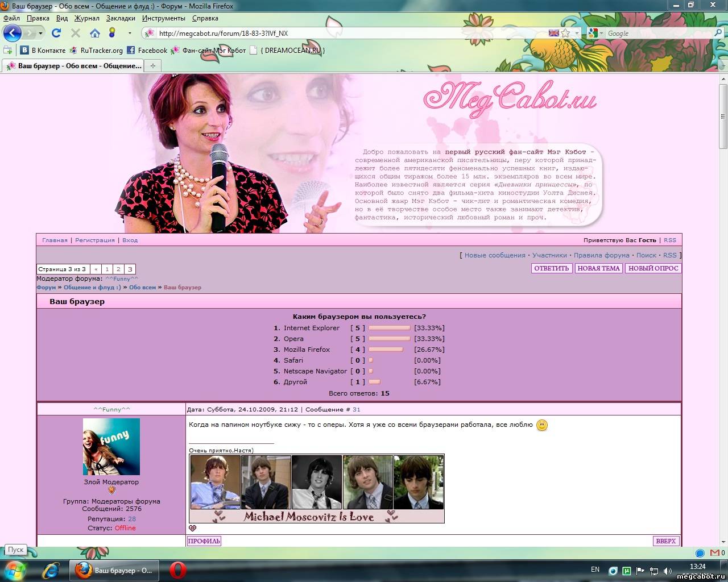Open the Закладки menu
Screen dimensions: 728x582
click(121, 18)
